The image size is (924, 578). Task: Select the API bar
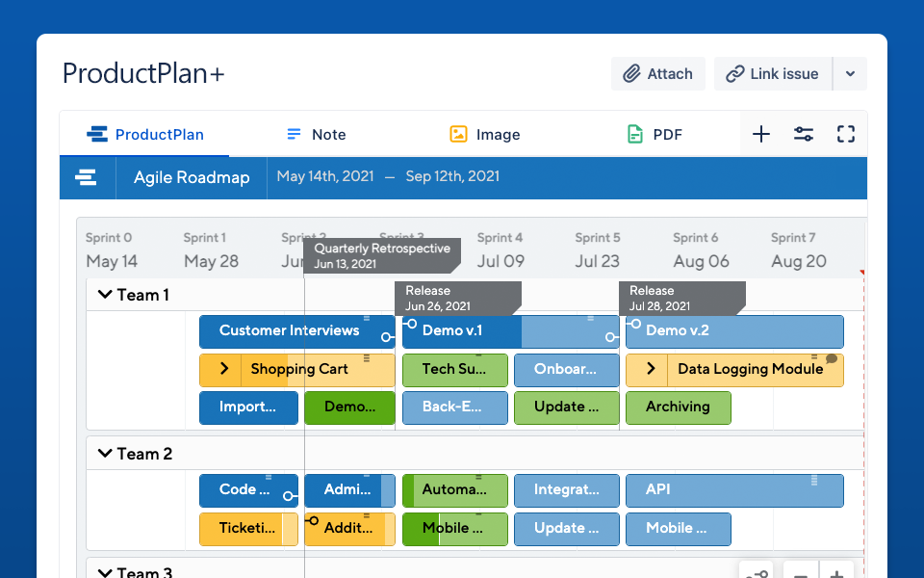click(734, 490)
